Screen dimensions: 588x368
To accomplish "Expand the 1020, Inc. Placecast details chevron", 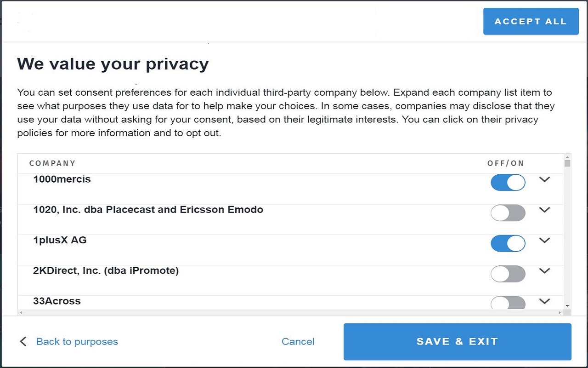I will tap(544, 210).
